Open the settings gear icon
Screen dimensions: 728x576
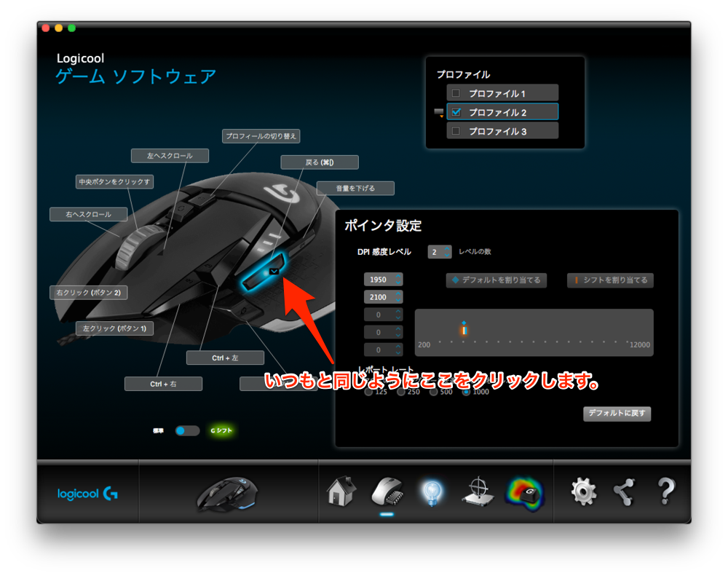coord(584,492)
